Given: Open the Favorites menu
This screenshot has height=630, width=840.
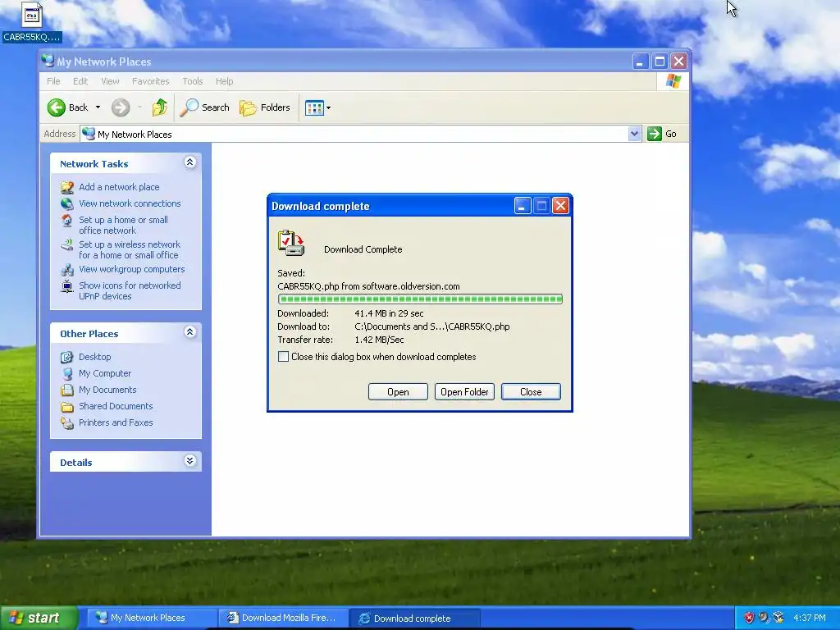Looking at the screenshot, I should (151, 81).
